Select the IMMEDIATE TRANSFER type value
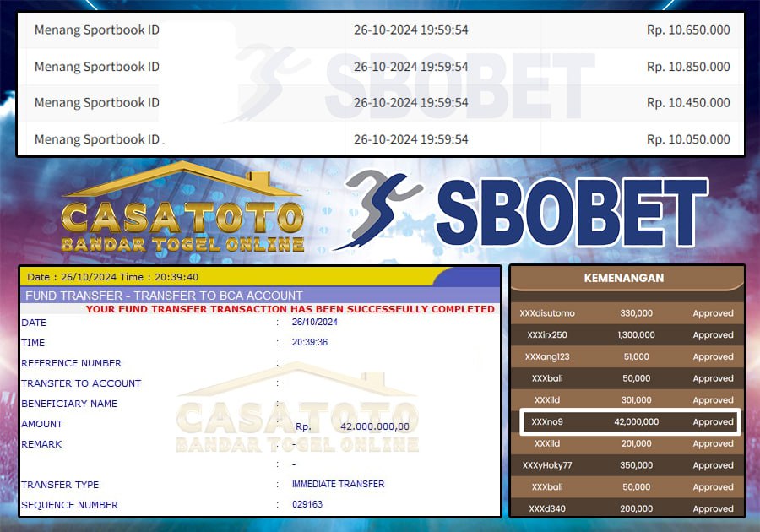This screenshot has width=760, height=532. click(x=338, y=485)
